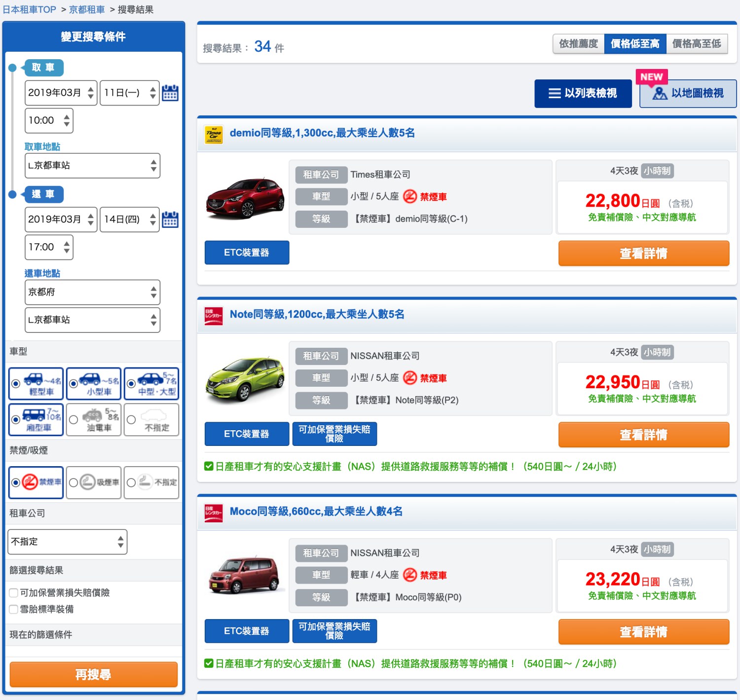
Task: Click Nissan logo beside Note listing
Action: [214, 316]
